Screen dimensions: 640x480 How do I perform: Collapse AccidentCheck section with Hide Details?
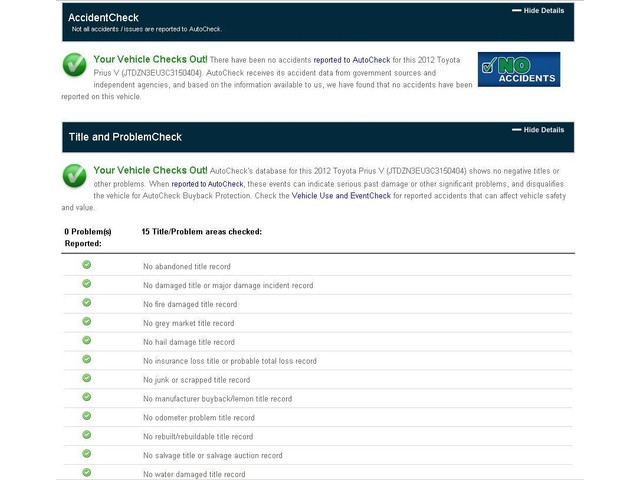tap(538, 11)
